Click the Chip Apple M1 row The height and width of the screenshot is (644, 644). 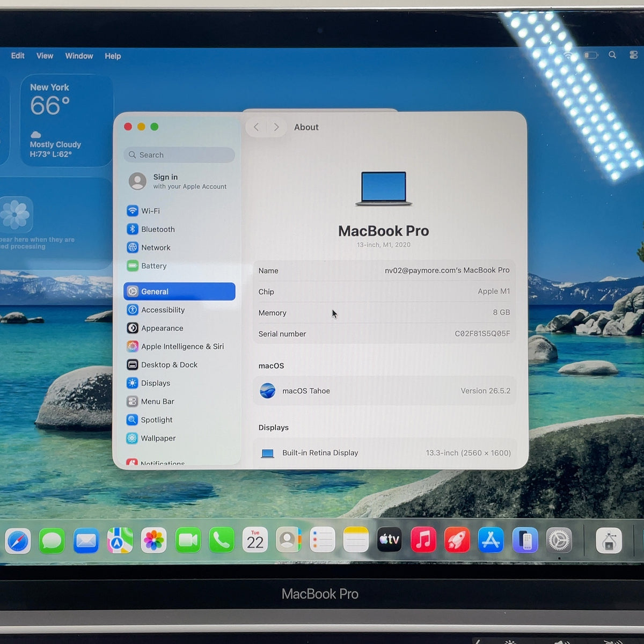[x=384, y=291]
